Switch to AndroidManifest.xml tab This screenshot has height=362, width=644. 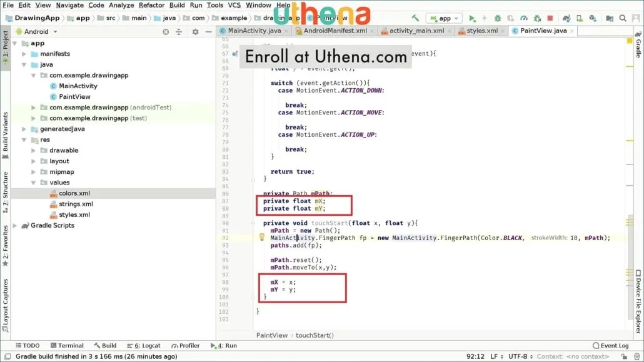335,31
